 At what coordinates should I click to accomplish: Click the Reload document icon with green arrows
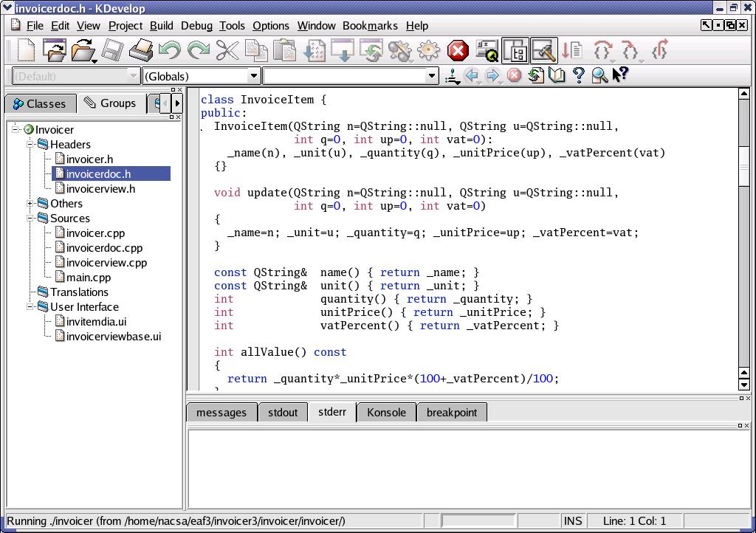click(x=536, y=75)
